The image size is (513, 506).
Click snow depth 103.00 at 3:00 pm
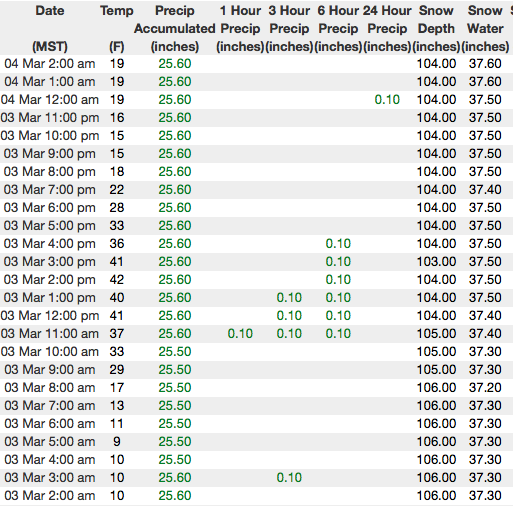[x=436, y=262]
